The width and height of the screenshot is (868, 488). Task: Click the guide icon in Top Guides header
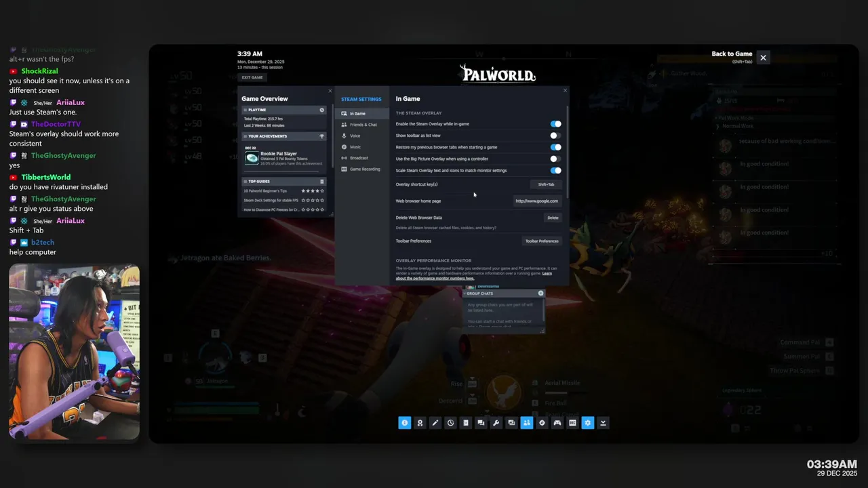(322, 182)
